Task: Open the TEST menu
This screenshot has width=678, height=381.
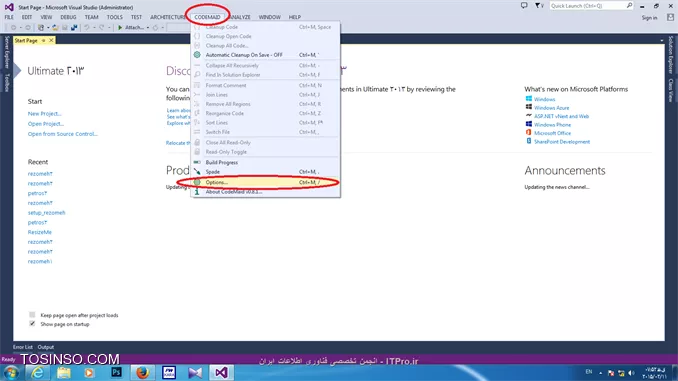Action: tap(136, 17)
